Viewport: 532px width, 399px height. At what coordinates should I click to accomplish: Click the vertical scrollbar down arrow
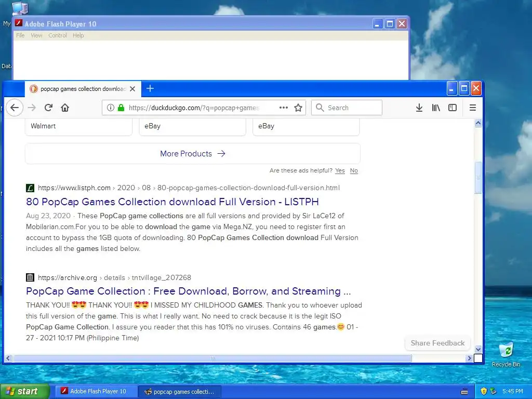478,349
